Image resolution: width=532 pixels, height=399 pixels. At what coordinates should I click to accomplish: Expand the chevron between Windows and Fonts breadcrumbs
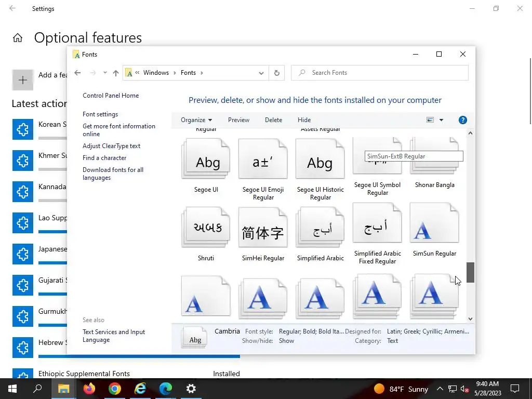coord(175,73)
